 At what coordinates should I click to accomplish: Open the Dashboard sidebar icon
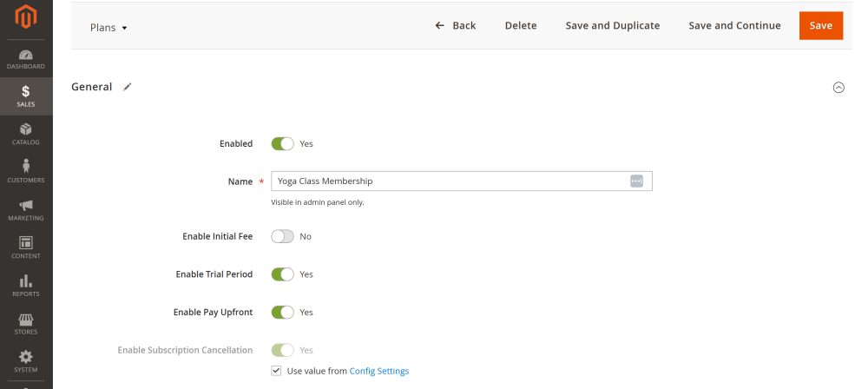pos(26,59)
